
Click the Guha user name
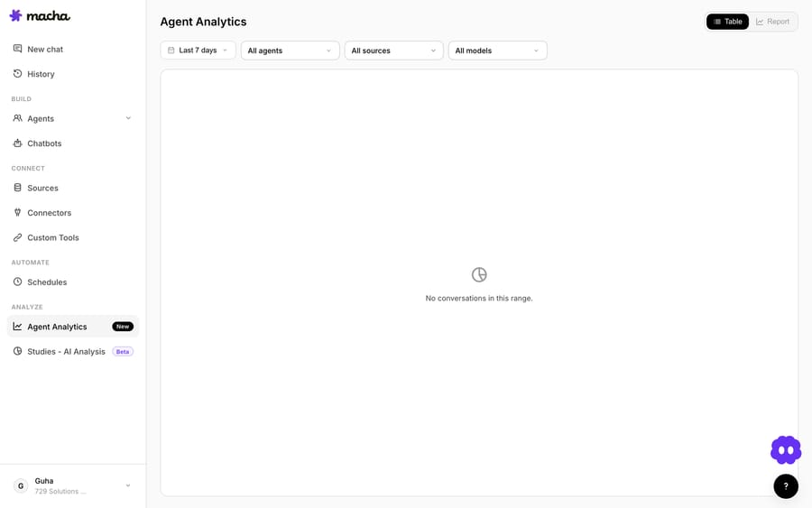tap(44, 481)
